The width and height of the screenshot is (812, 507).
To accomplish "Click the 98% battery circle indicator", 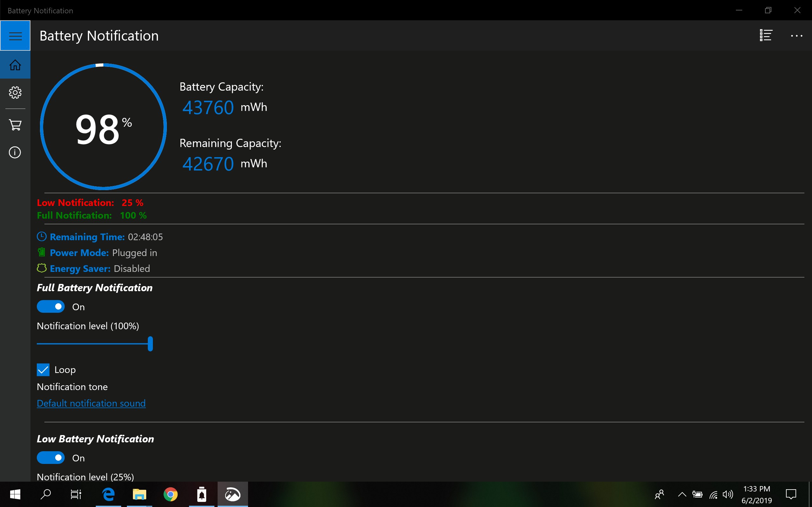I will click(x=103, y=127).
